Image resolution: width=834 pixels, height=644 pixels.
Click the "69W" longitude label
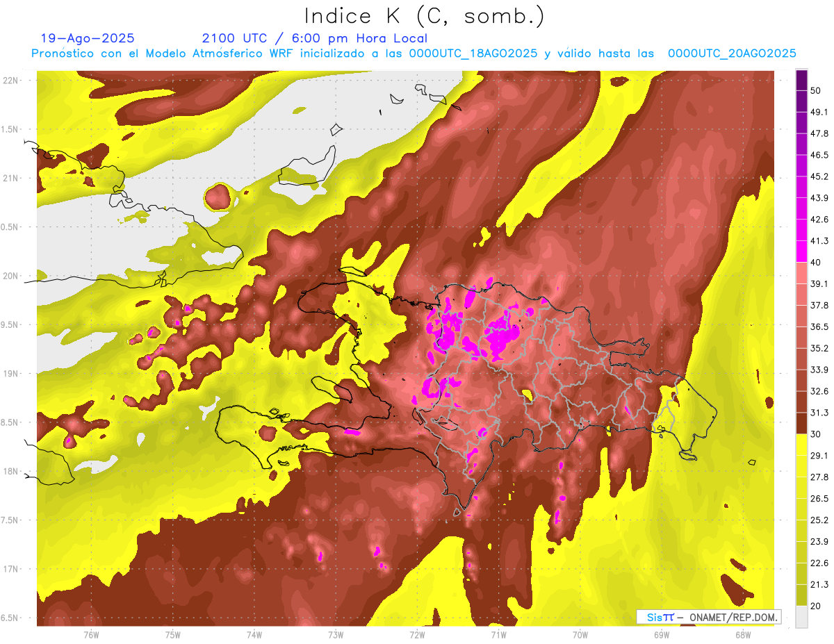tap(662, 634)
